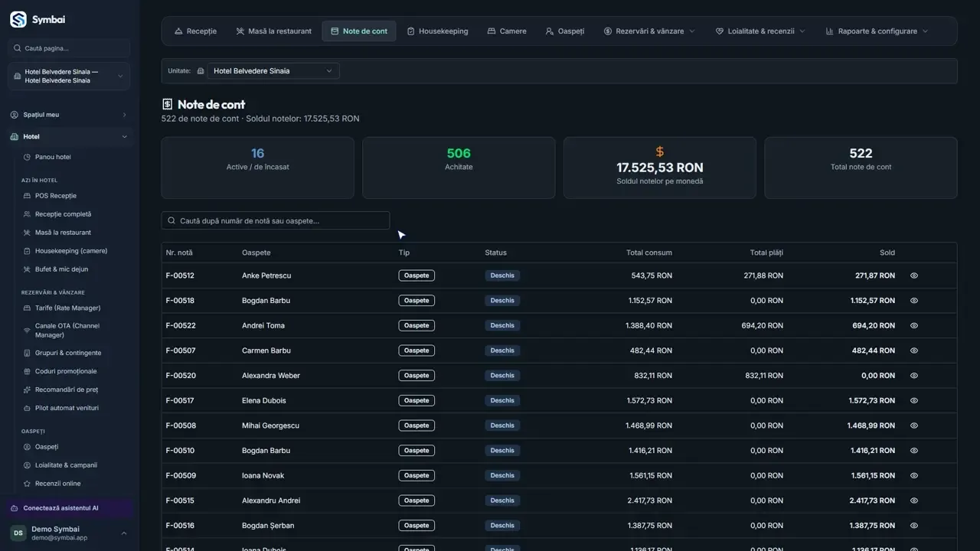980x551 pixels.
Task: View note F-00507 eye icon
Action: pyautogui.click(x=914, y=350)
